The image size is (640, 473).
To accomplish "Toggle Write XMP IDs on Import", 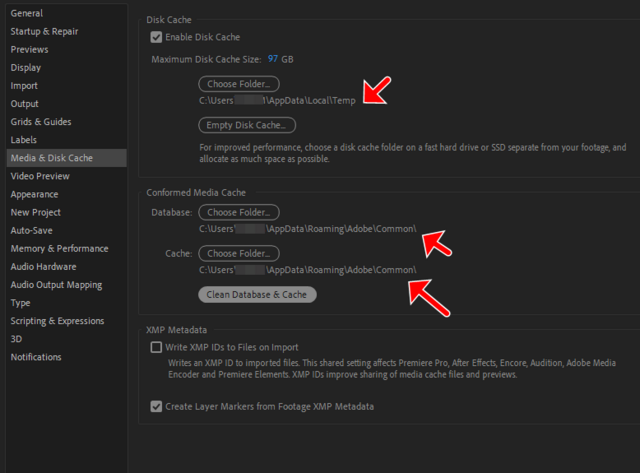I will pyautogui.click(x=156, y=347).
